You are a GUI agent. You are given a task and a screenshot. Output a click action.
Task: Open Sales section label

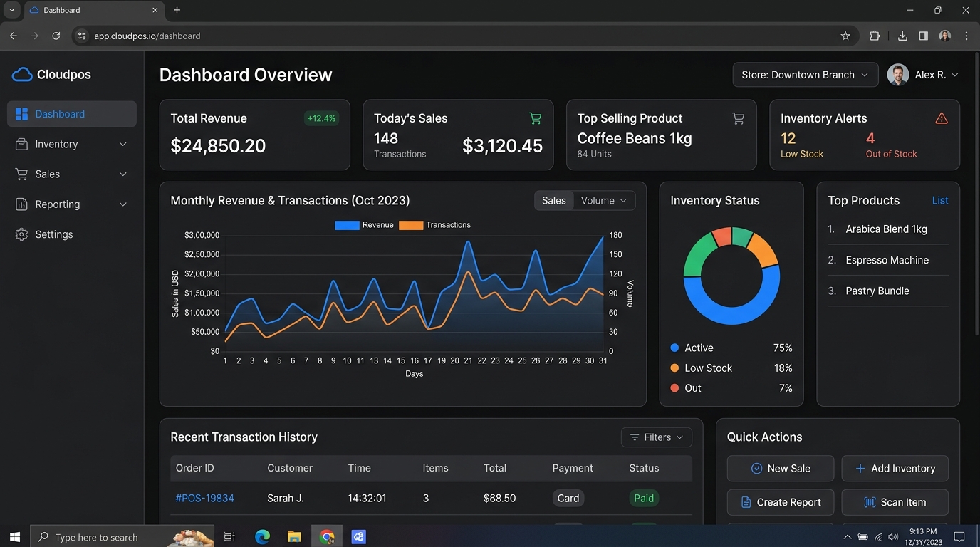[48, 174]
